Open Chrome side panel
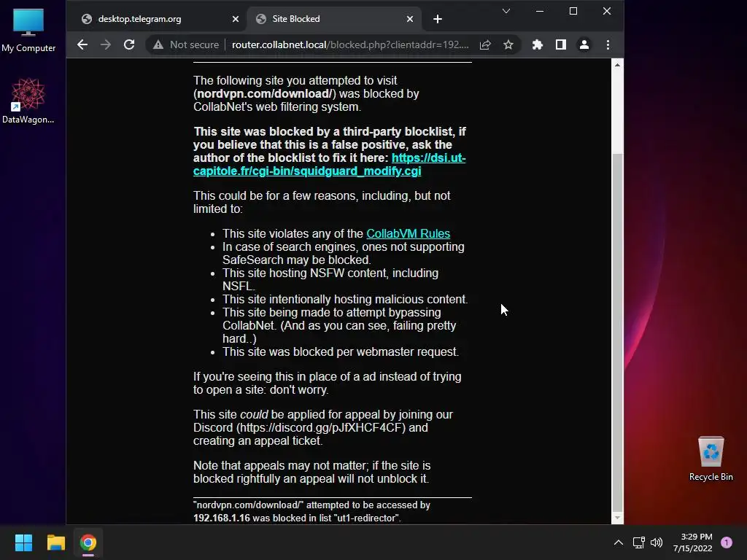Image resolution: width=747 pixels, height=560 pixels. coord(561,44)
